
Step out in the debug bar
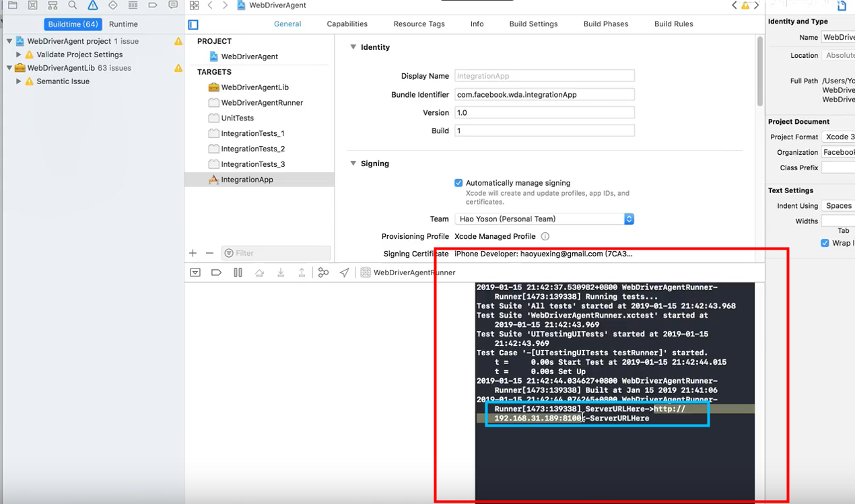pos(302,273)
